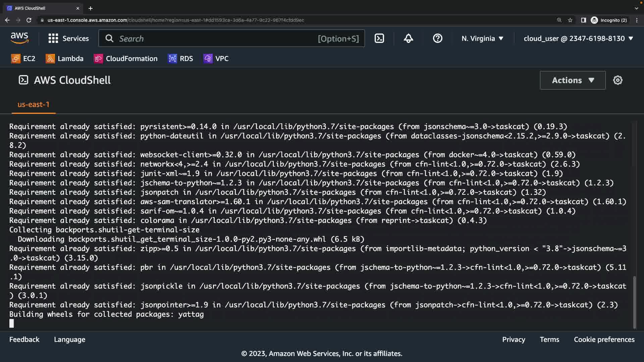Open the Services grid menu
The height and width of the screenshot is (362, 644).
point(68,39)
